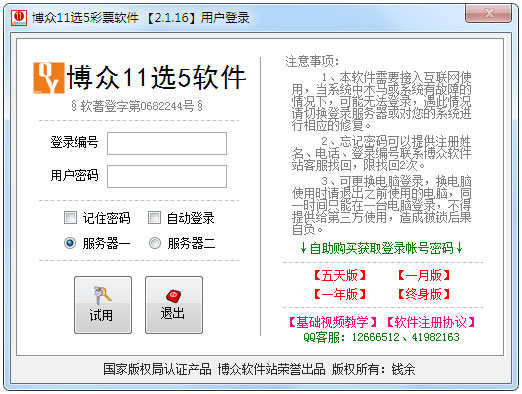
Task: Select the 服务器一 radio button
Action: [x=70, y=243]
